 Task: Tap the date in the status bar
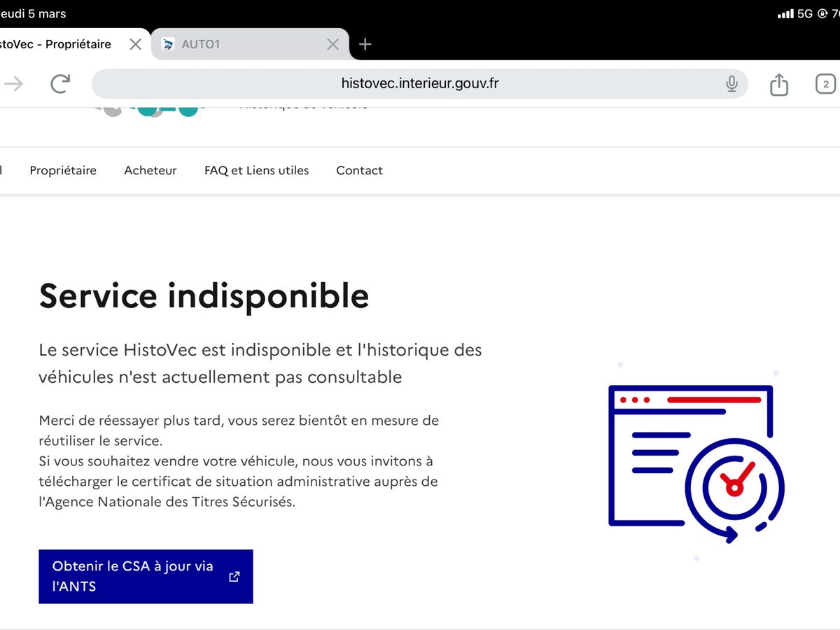(x=34, y=13)
